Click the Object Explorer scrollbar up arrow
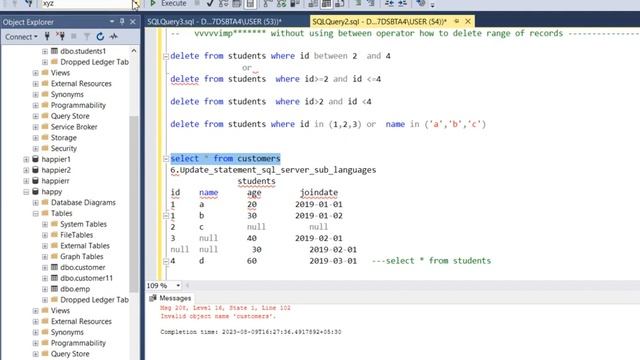 134,51
